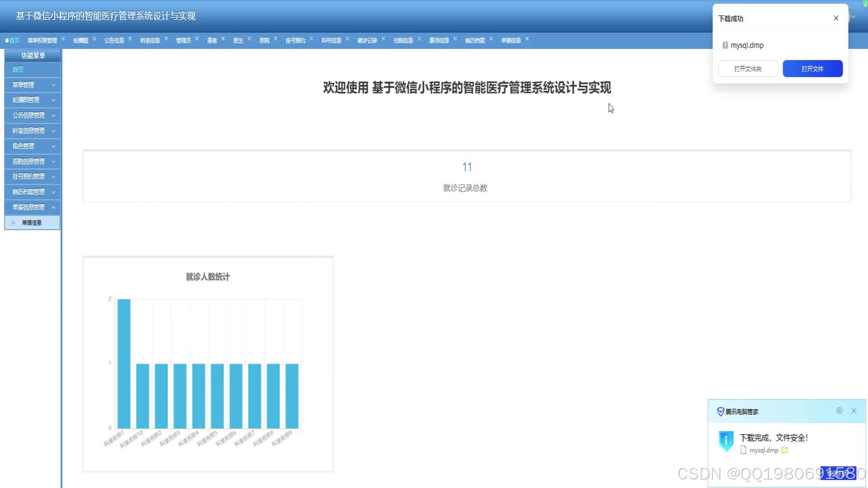
Task: Close the 病历档案 tab with its X
Action: click(491, 39)
